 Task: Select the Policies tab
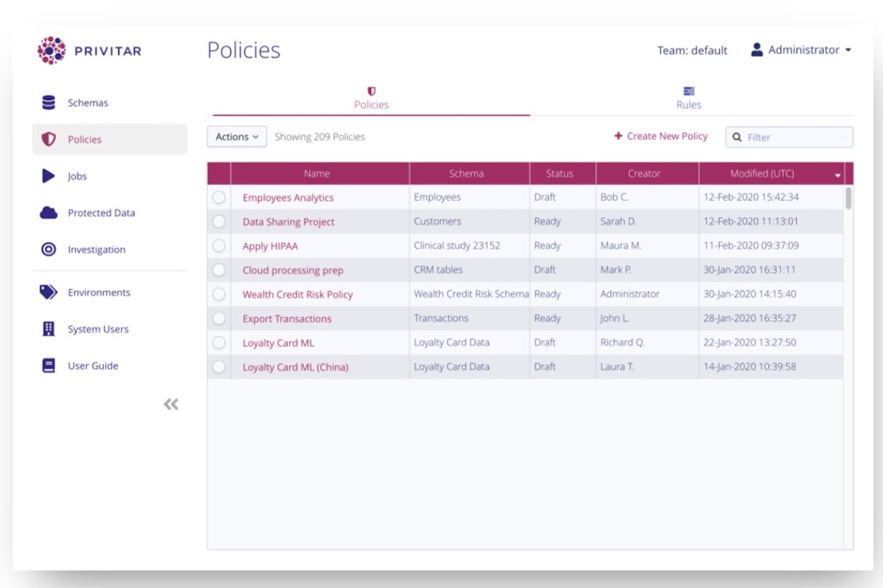[371, 99]
